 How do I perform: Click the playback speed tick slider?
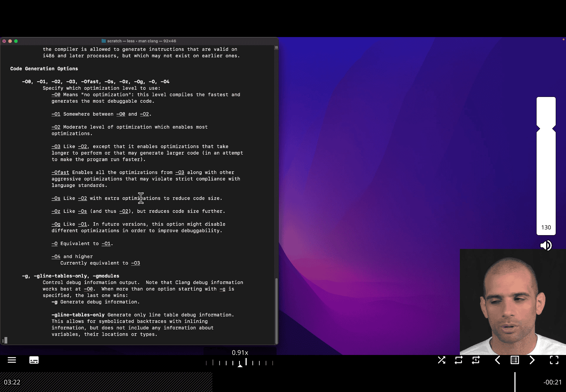coord(239,363)
